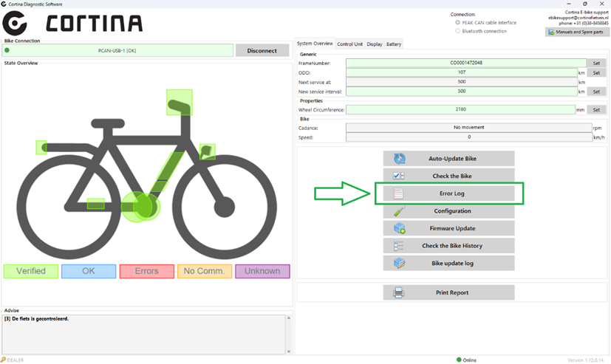Click the Error Log document icon
611x364 pixels.
coord(397,193)
